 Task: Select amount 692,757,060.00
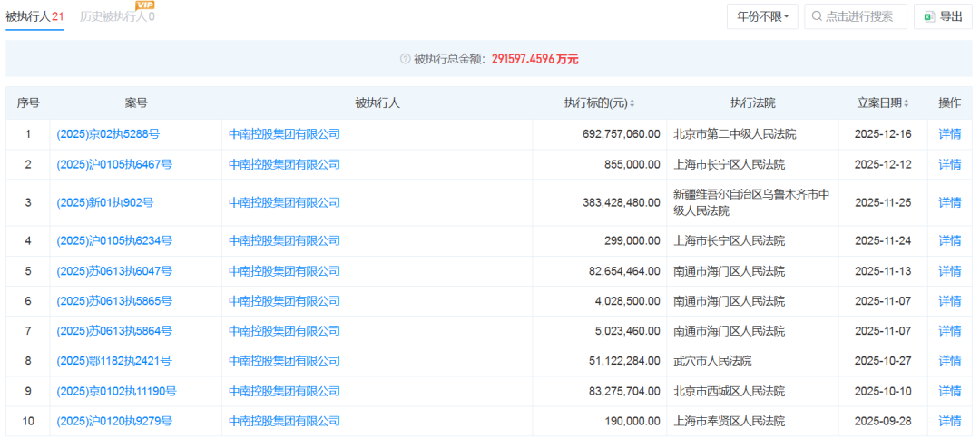point(620,134)
